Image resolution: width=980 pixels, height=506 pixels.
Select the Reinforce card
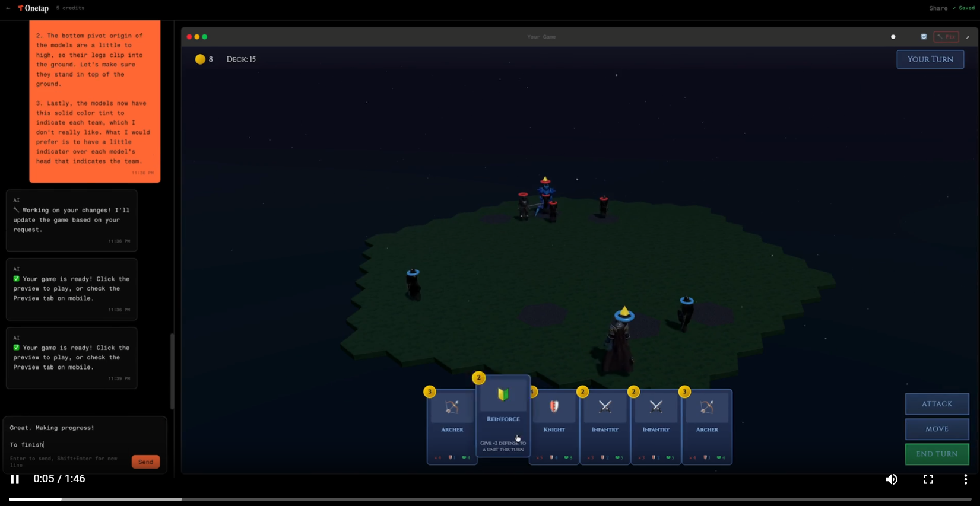click(x=503, y=416)
